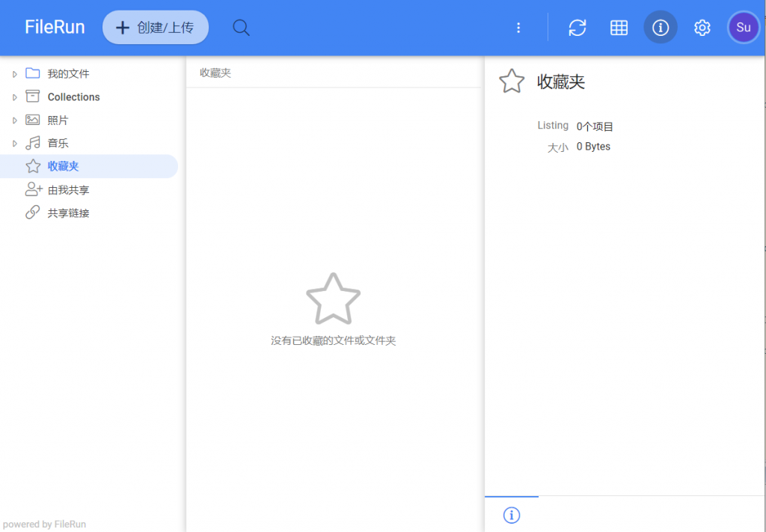Select the info tab at the panel bottom

click(512, 515)
